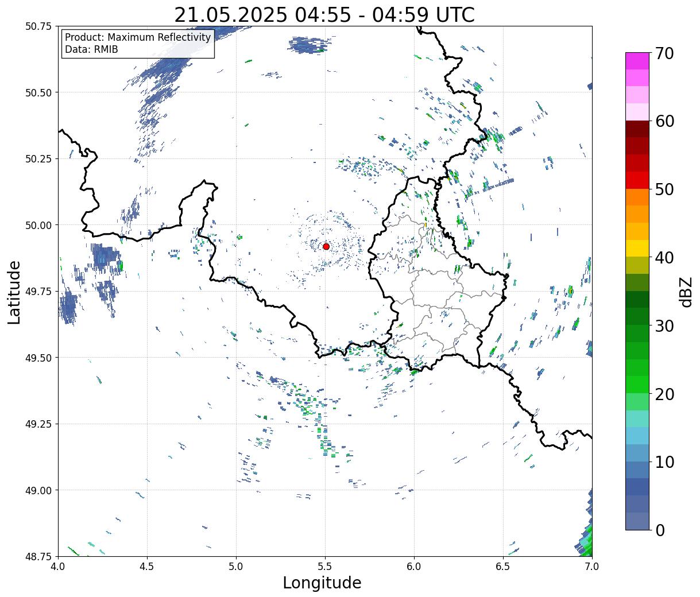Click the 'Longitude' axis label
The height and width of the screenshot is (597, 700).
(322, 583)
